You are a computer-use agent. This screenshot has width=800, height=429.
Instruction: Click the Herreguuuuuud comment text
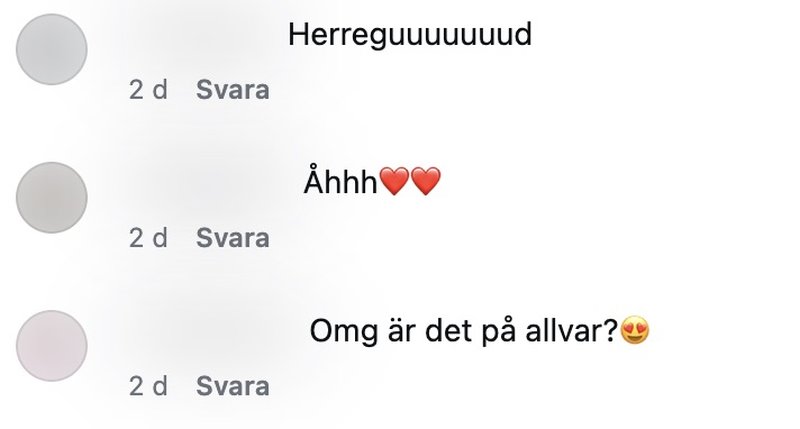[410, 35]
